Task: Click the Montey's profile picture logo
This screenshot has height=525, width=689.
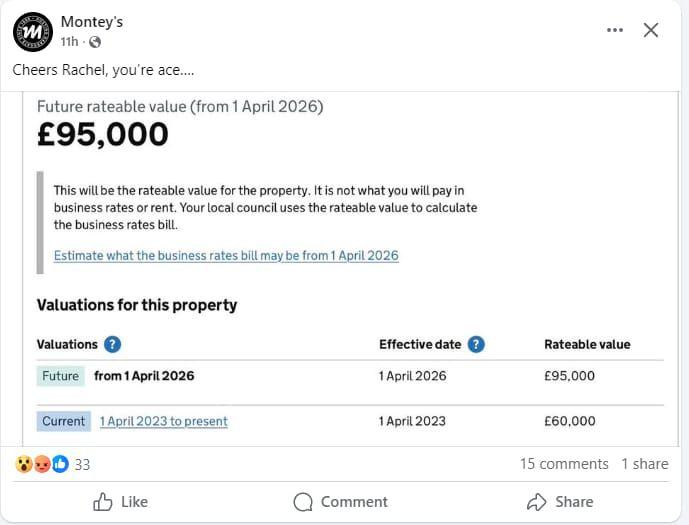Action: click(33, 31)
